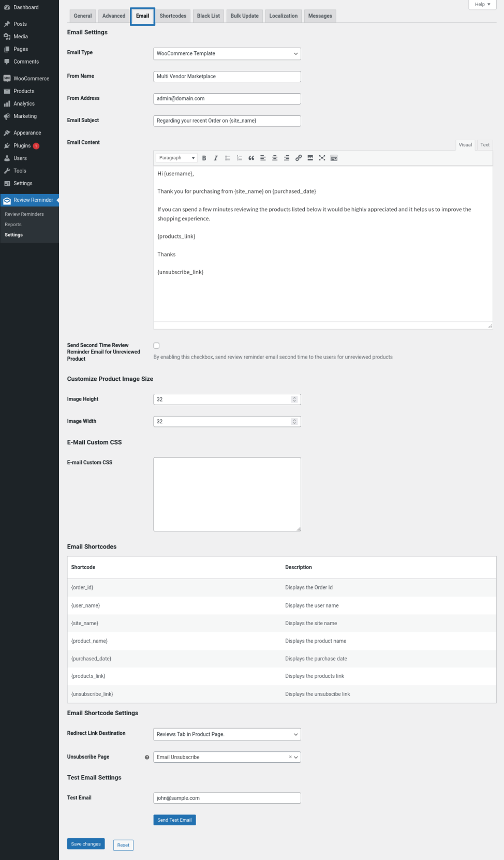The width and height of the screenshot is (504, 860).
Task: Switch editor to Visual mode
Action: click(465, 145)
